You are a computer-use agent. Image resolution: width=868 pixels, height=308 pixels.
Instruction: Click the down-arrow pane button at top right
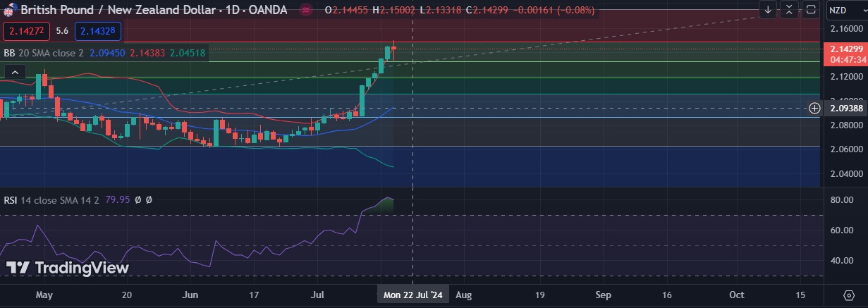pyautogui.click(x=768, y=10)
